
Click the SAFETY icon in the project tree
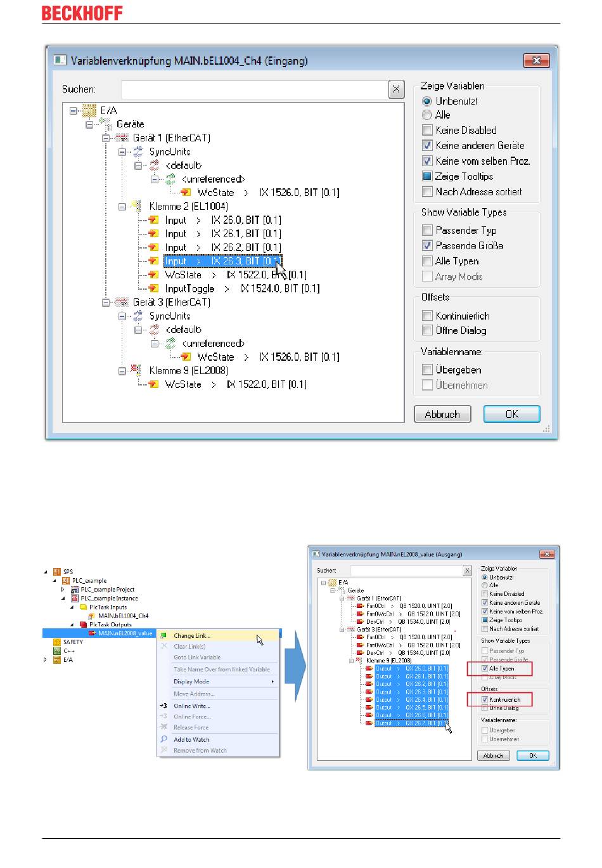(x=57, y=642)
